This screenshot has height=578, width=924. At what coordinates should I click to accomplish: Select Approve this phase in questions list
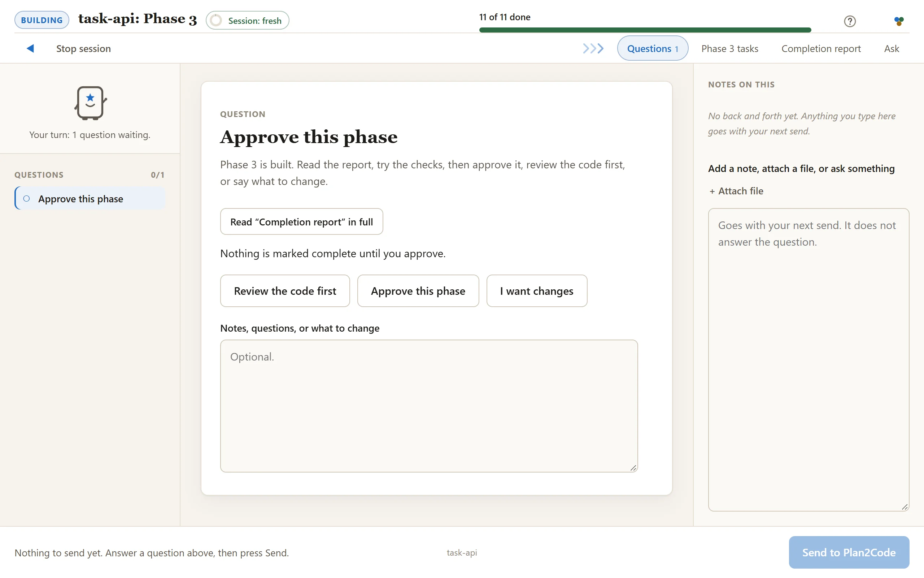(90, 198)
